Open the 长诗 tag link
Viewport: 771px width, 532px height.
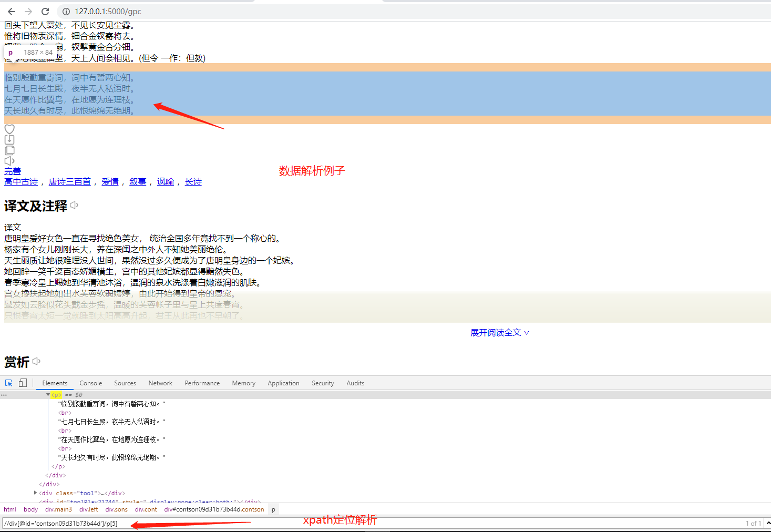193,182
